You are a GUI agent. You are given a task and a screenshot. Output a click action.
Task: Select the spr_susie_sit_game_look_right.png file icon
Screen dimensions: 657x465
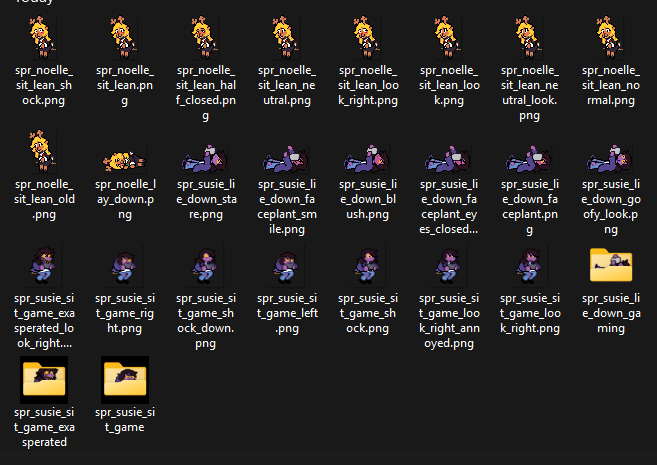pos(530,265)
